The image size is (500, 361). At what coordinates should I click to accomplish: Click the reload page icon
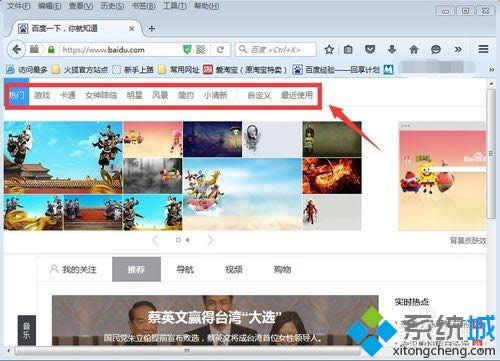tap(220, 50)
